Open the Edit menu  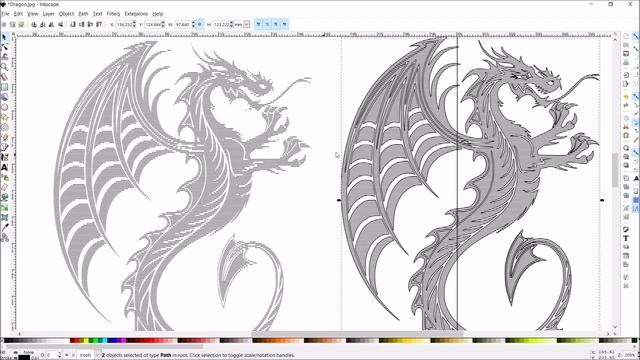(18, 14)
